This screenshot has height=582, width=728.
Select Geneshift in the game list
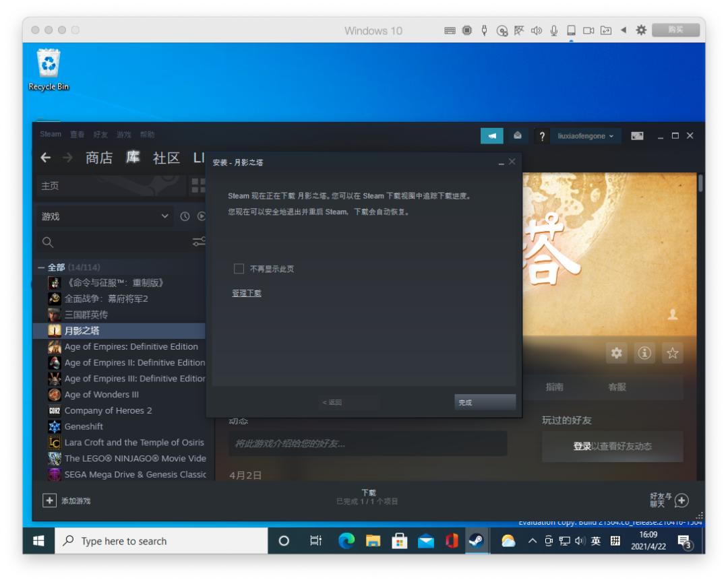pos(119,426)
